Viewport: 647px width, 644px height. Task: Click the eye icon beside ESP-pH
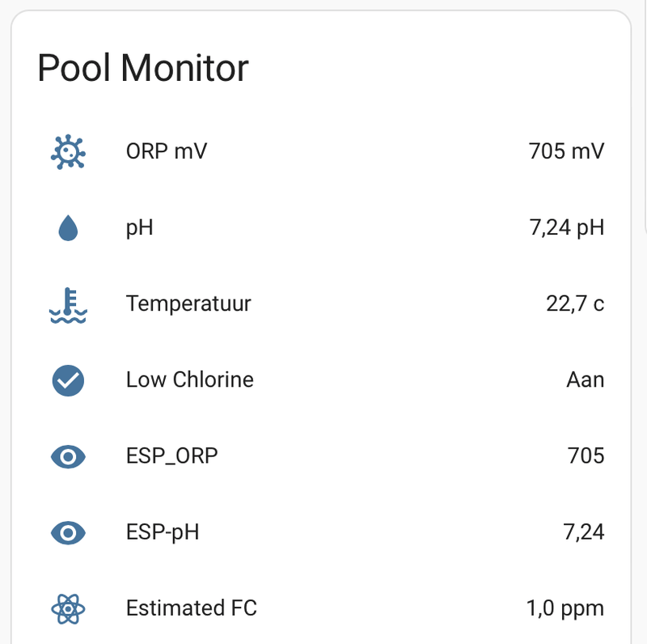tap(68, 532)
